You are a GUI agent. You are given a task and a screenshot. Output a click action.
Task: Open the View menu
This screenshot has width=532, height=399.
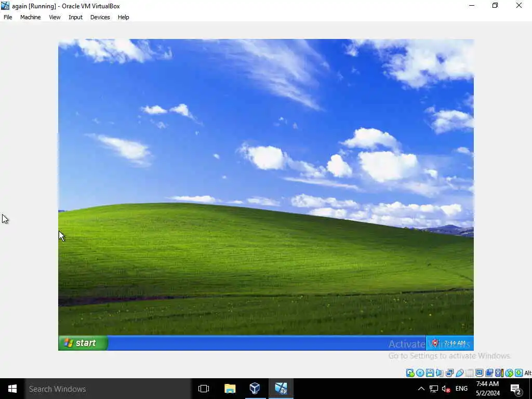pyautogui.click(x=55, y=17)
